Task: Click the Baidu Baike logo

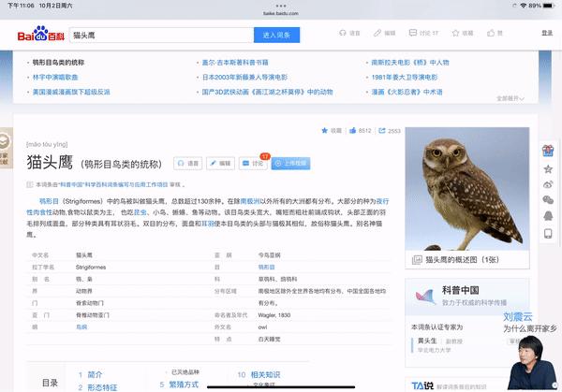Action: [41, 34]
